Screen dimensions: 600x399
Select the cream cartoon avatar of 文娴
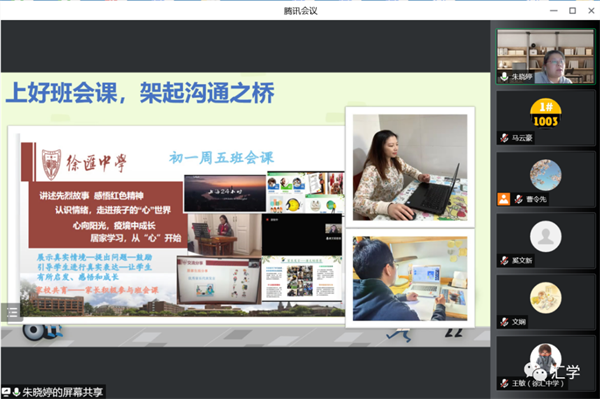coord(546,298)
